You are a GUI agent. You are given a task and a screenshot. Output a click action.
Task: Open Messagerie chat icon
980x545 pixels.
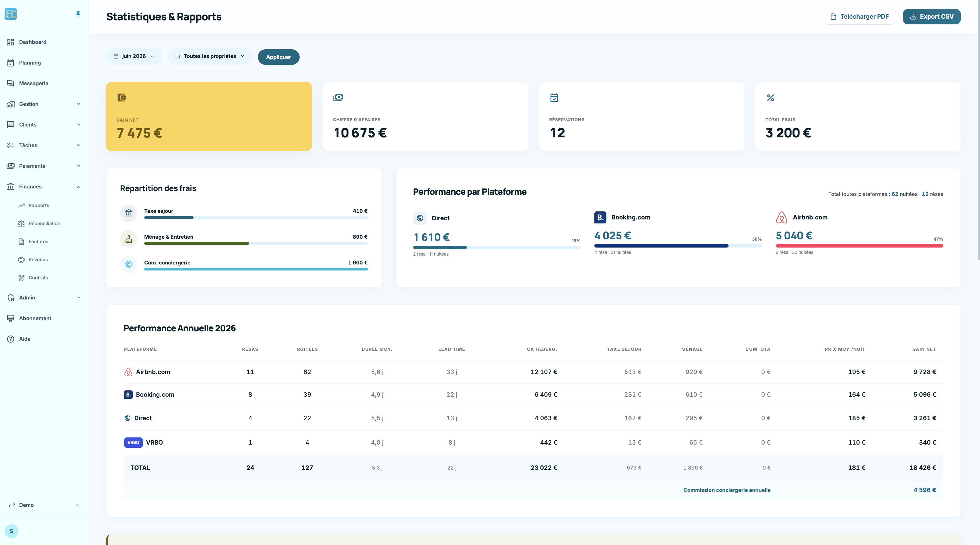[11, 83]
